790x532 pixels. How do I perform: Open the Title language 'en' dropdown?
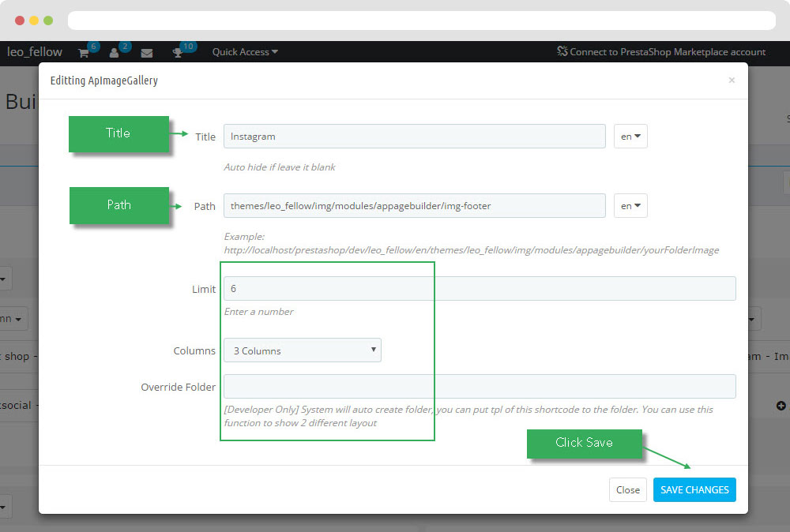pos(630,137)
